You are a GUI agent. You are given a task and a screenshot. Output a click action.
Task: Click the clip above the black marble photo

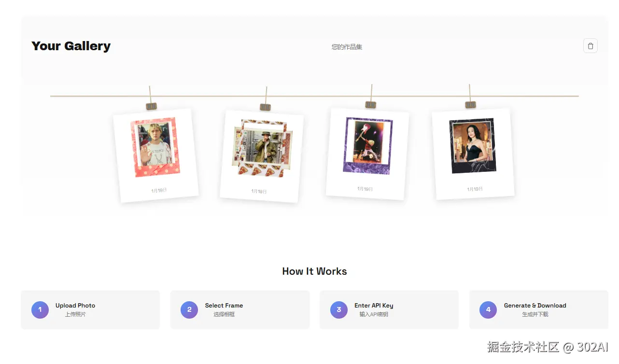[470, 105]
